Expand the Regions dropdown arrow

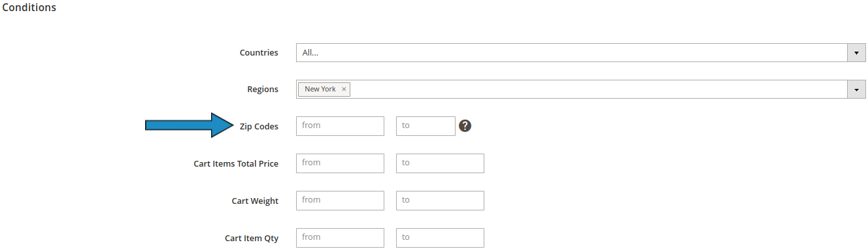tap(856, 89)
